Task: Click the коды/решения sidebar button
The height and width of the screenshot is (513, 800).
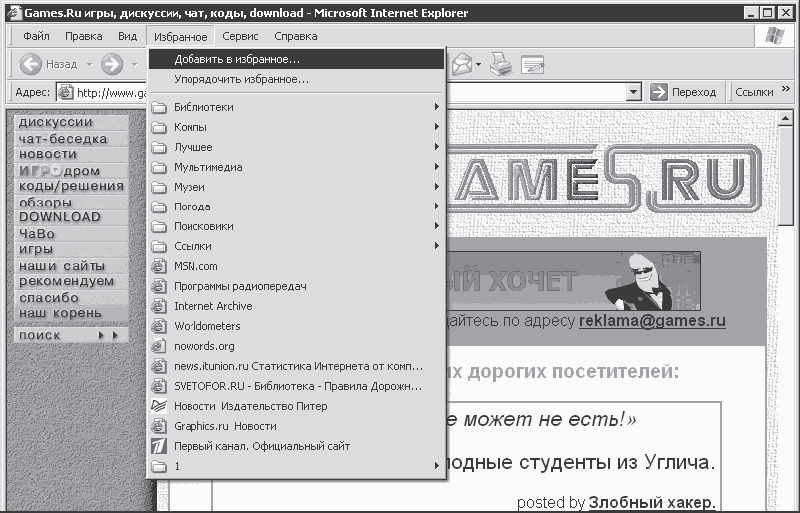Action: point(71,186)
